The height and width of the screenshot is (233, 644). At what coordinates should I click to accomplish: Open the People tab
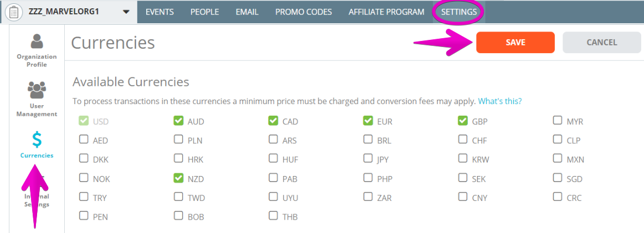click(204, 12)
